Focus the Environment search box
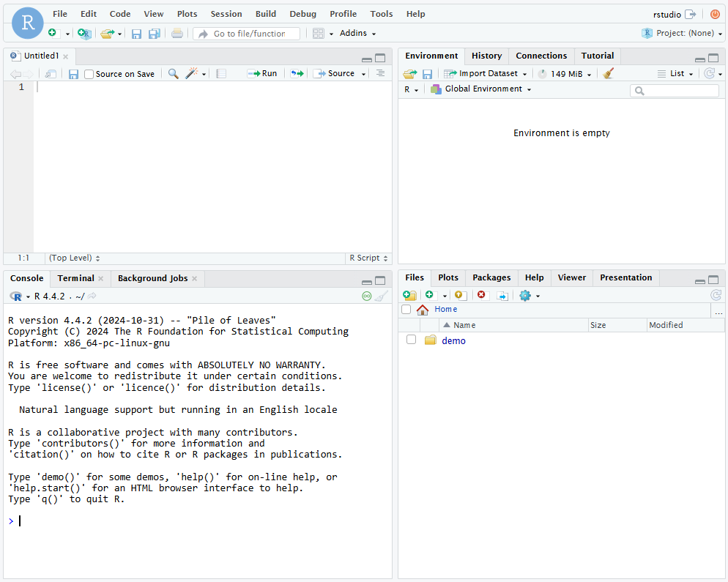728x582 pixels. 674,91
